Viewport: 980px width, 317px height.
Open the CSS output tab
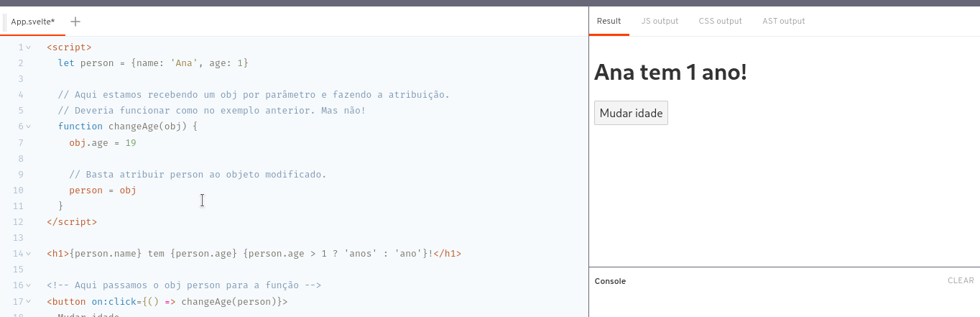click(x=720, y=21)
